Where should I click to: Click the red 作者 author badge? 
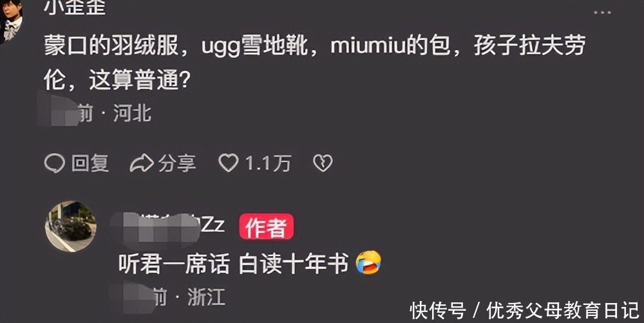[x=266, y=226]
